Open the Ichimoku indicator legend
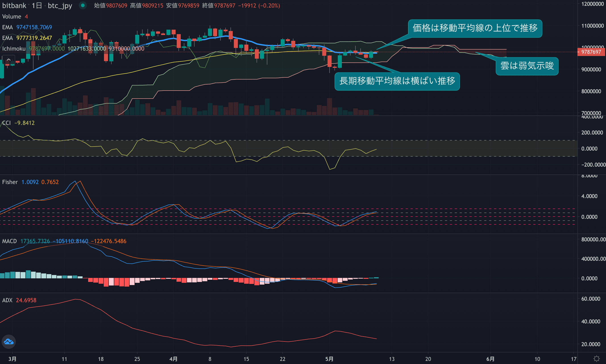The image size is (606, 364). pos(14,49)
